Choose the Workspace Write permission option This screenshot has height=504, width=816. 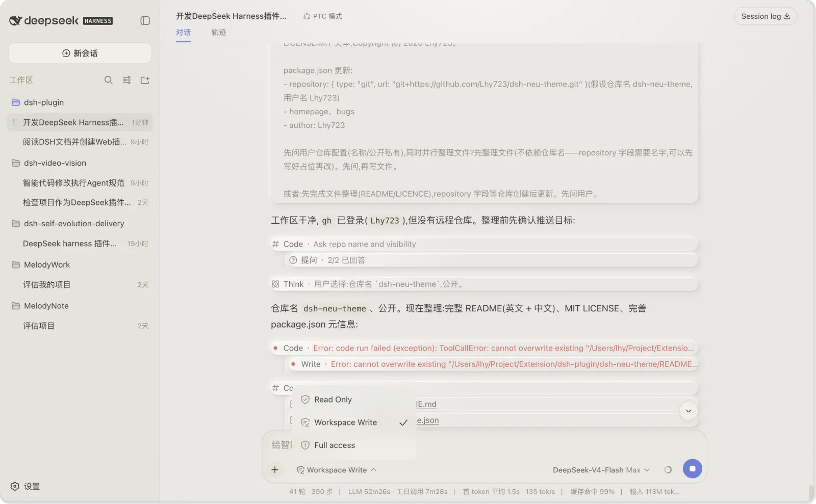click(354, 422)
